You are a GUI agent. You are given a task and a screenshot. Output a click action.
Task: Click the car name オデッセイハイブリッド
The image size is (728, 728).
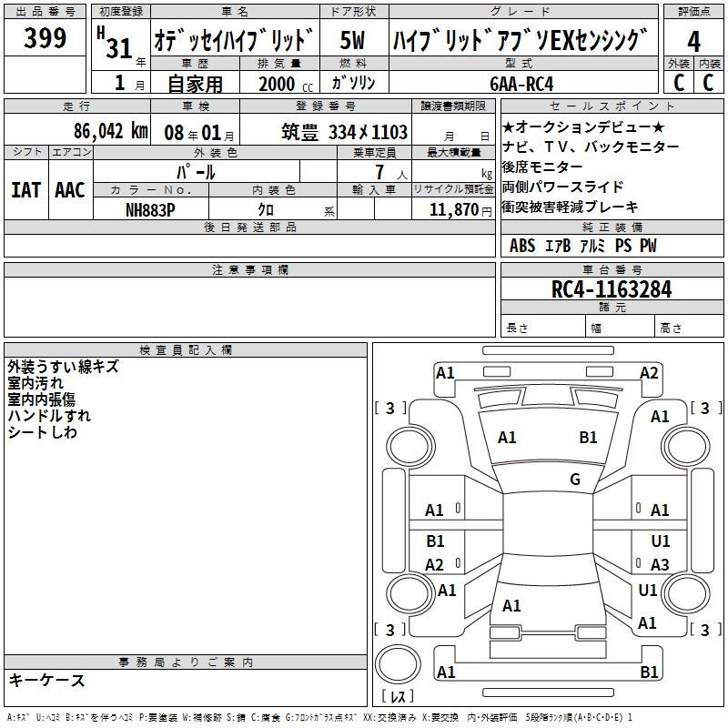pos(234,39)
